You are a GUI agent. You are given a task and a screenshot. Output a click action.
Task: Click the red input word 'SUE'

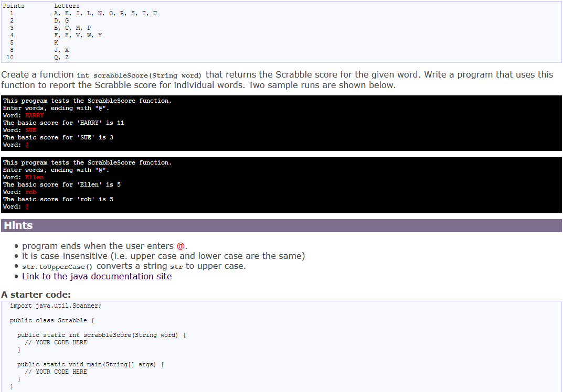[x=31, y=130]
